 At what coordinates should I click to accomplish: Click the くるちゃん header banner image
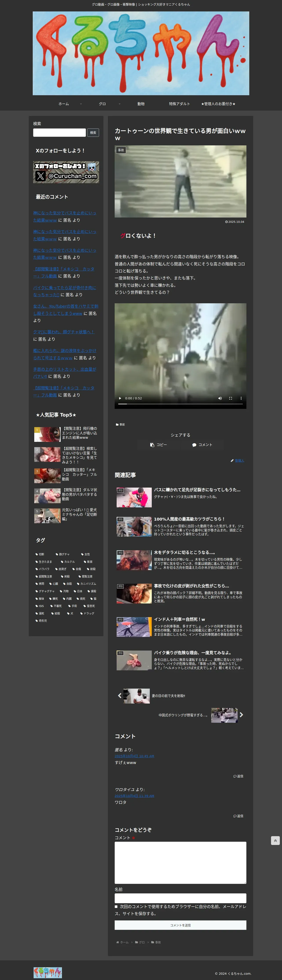pos(141,53)
